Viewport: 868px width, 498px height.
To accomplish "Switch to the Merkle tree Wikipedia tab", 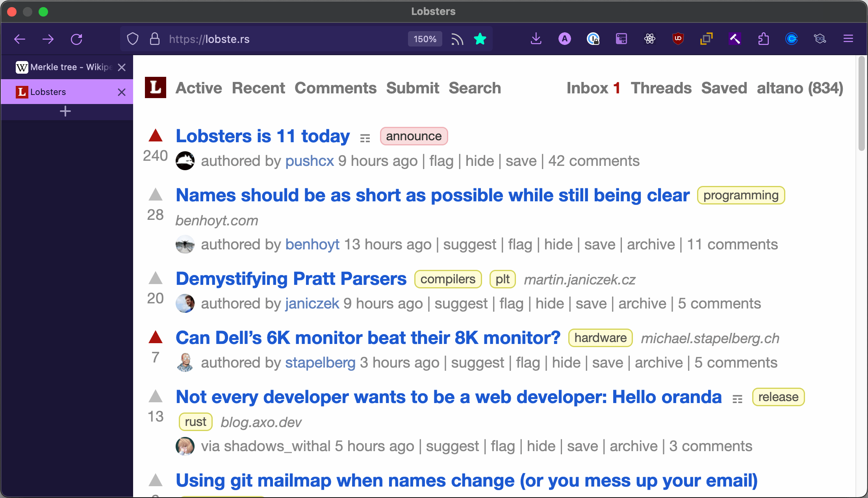I will pyautogui.click(x=65, y=67).
